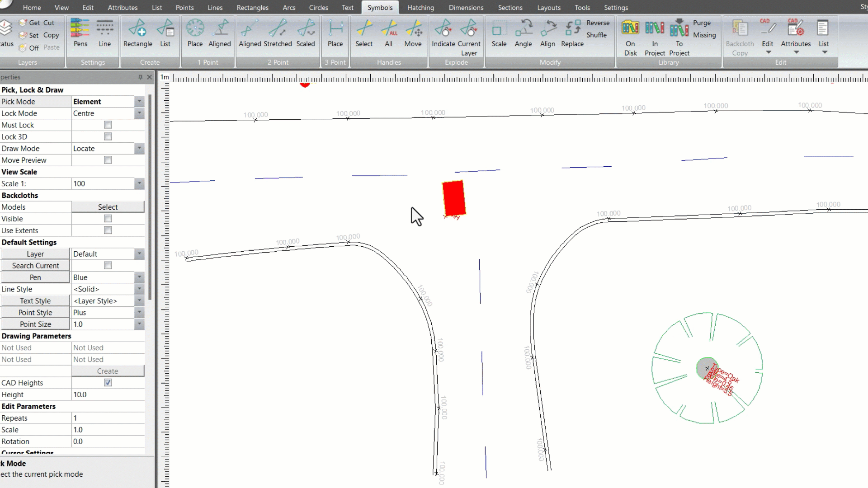
Task: Enable the Must Lock checkbox
Action: pos(108,125)
